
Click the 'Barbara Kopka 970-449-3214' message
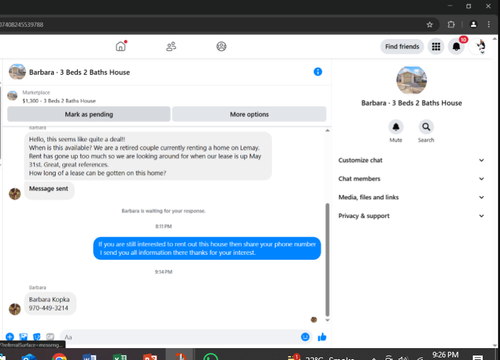pos(50,304)
